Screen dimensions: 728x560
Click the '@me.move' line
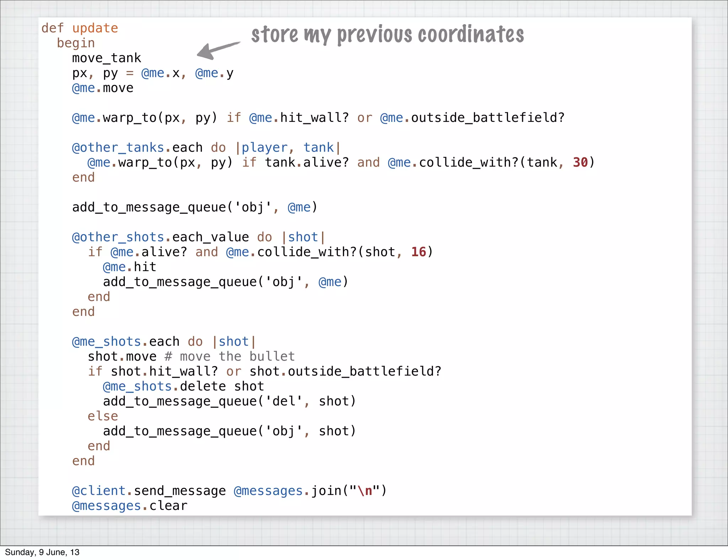tap(103, 88)
